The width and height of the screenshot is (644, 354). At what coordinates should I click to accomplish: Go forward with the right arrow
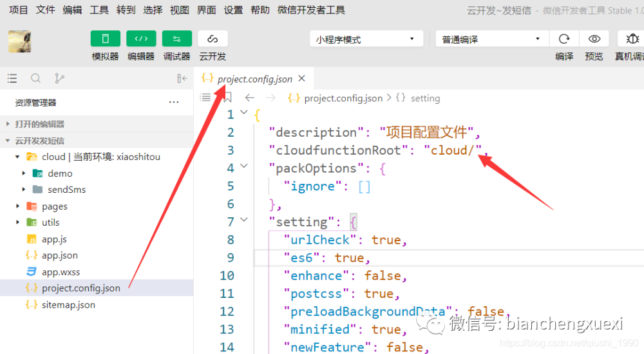pos(270,97)
